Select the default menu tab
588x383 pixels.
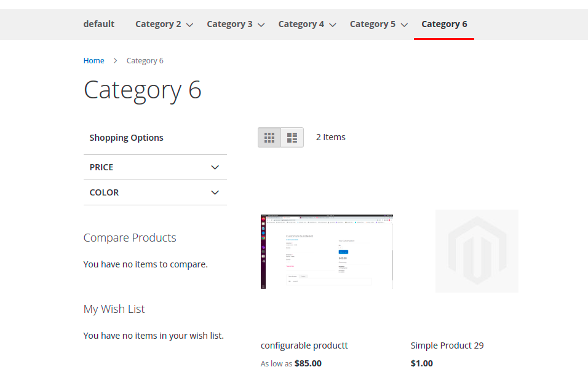click(98, 24)
